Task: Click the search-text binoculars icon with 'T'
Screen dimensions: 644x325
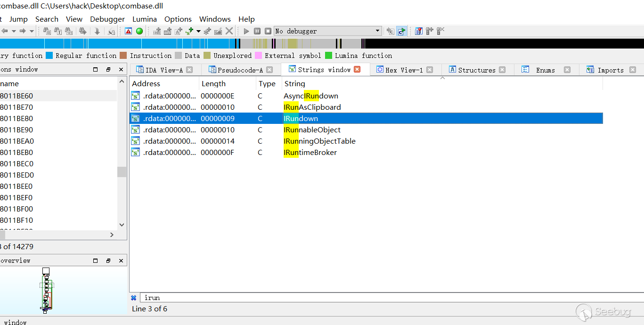Action: click(x=58, y=31)
